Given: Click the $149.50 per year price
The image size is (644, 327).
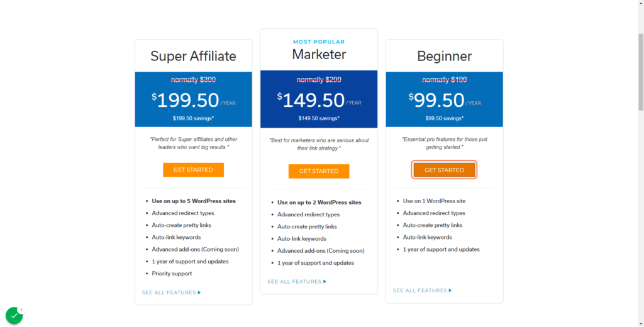Looking at the screenshot, I should click(x=319, y=100).
